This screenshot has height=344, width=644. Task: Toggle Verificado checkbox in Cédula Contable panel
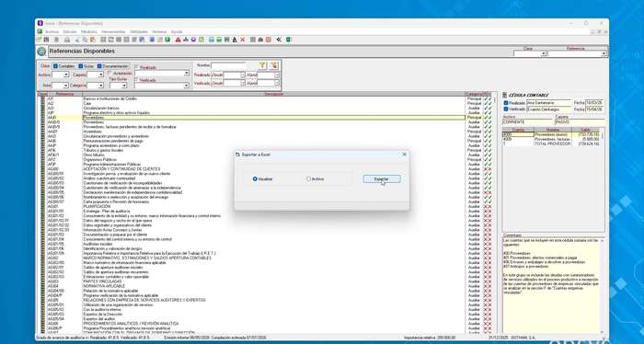506,109
